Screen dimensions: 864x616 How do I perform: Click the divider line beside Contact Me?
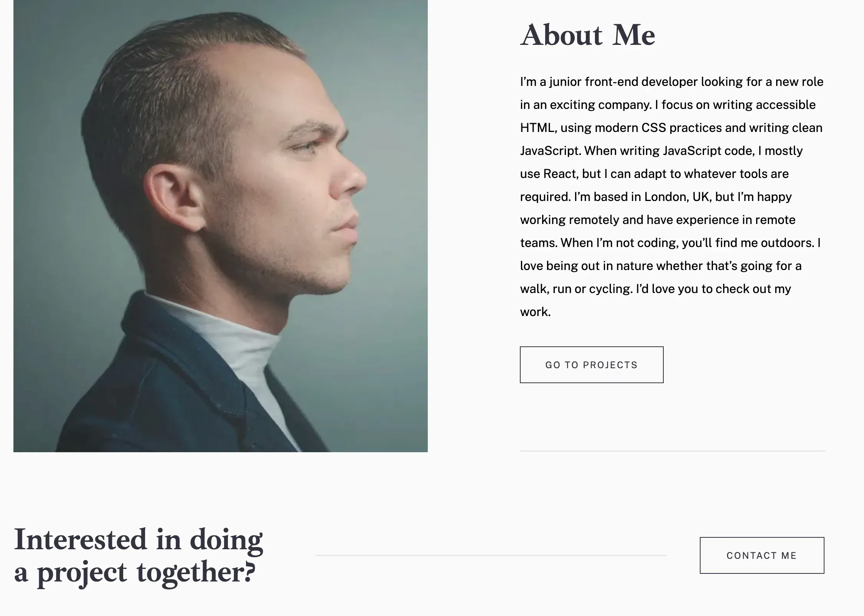pyautogui.click(x=491, y=555)
